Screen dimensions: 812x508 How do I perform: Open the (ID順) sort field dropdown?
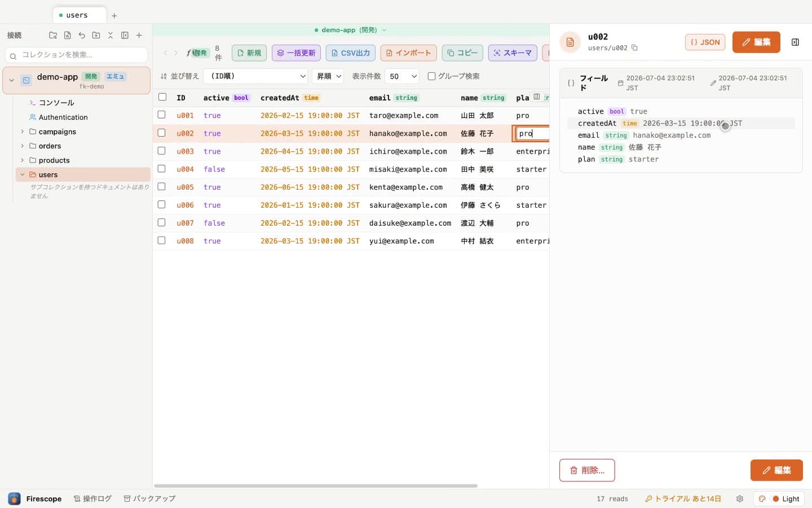point(255,76)
